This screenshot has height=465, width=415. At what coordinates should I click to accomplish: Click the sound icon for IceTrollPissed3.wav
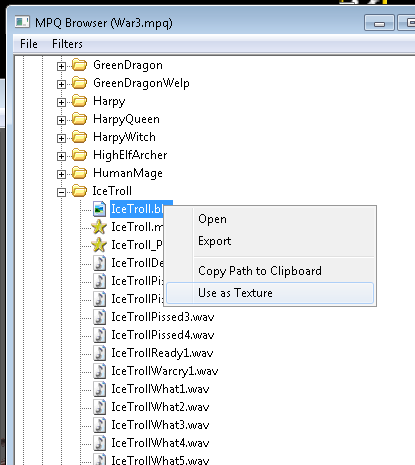point(99,317)
